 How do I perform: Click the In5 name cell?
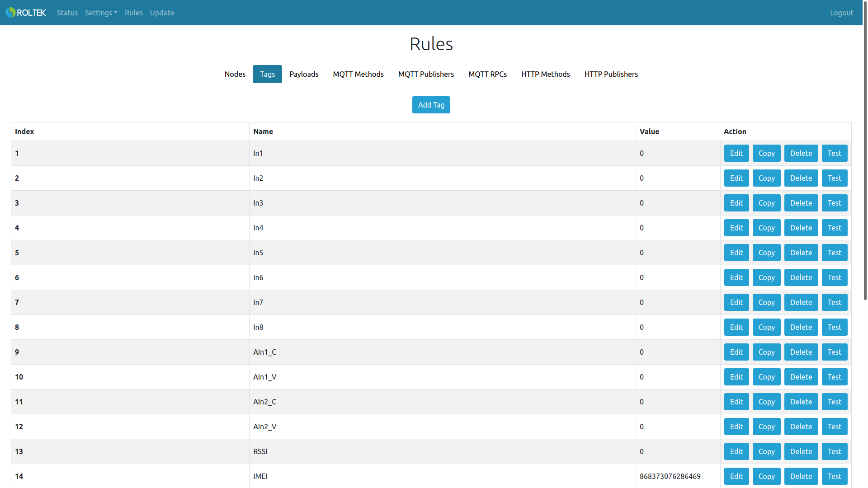[x=443, y=253]
